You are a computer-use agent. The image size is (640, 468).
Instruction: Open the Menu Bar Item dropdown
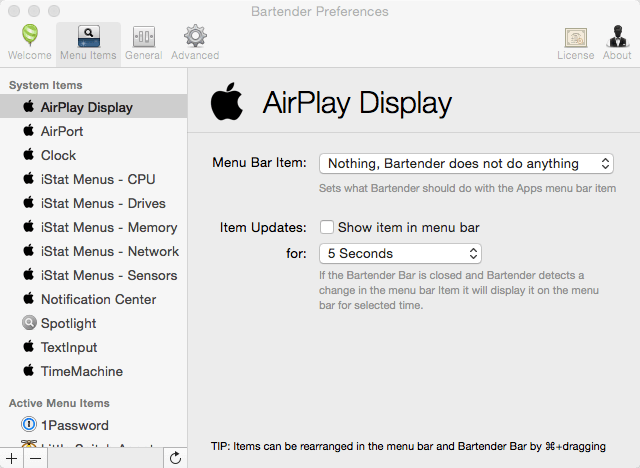(x=466, y=164)
